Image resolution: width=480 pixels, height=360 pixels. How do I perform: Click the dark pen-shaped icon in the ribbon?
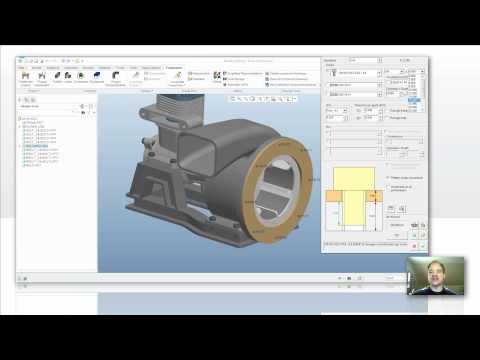(58, 76)
